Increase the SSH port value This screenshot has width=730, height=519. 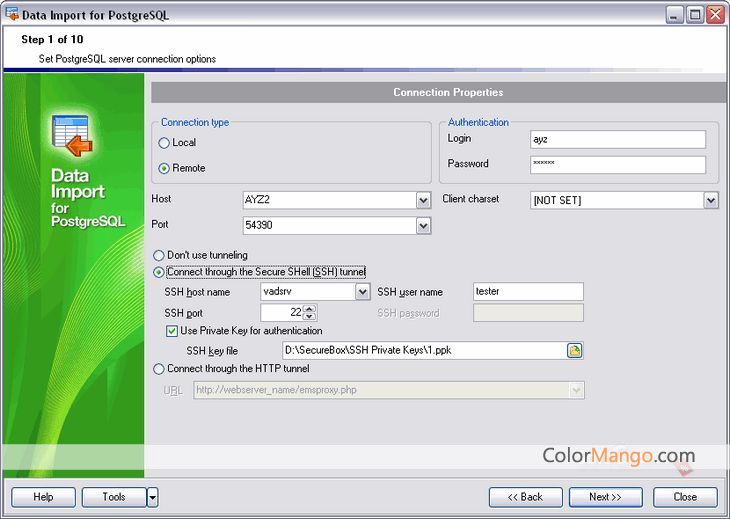(x=310, y=308)
